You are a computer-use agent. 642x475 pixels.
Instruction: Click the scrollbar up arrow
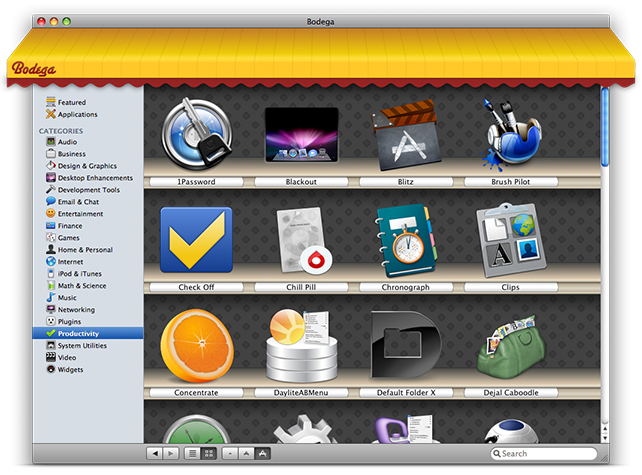coord(605,429)
